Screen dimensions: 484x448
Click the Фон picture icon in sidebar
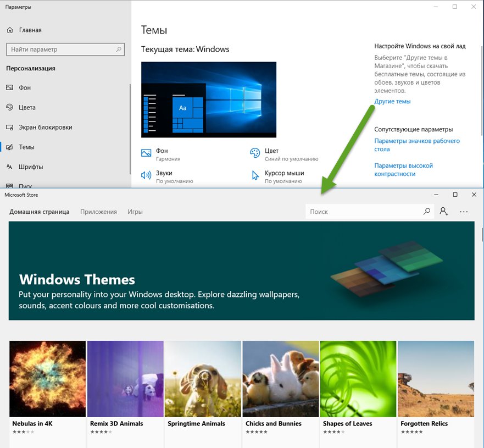(9, 87)
